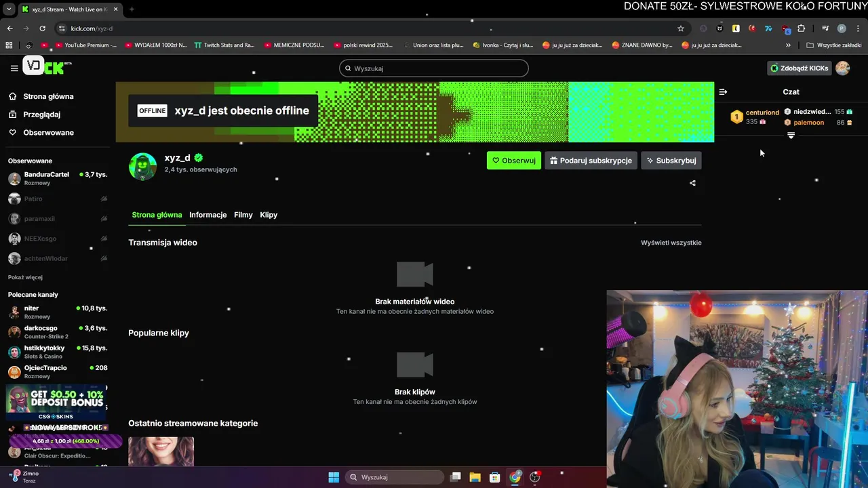Open OBS Studio from taskbar

click(535, 477)
